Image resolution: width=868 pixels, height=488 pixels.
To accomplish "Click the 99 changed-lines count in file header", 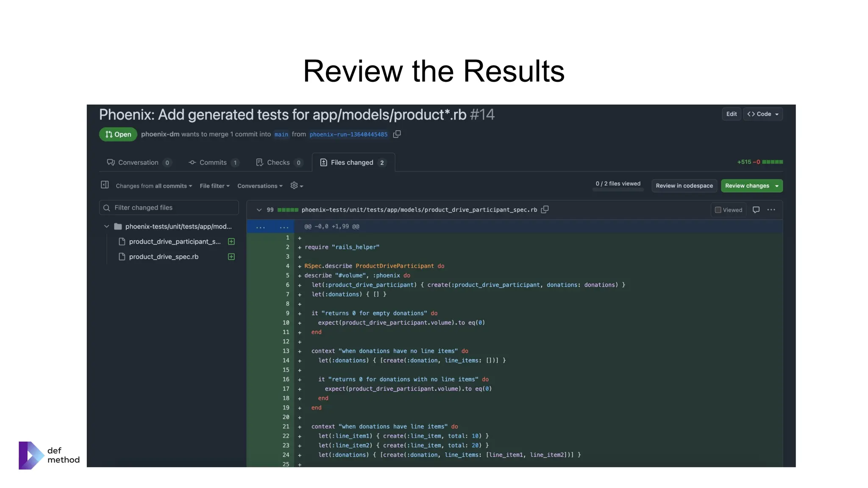I will pos(270,210).
